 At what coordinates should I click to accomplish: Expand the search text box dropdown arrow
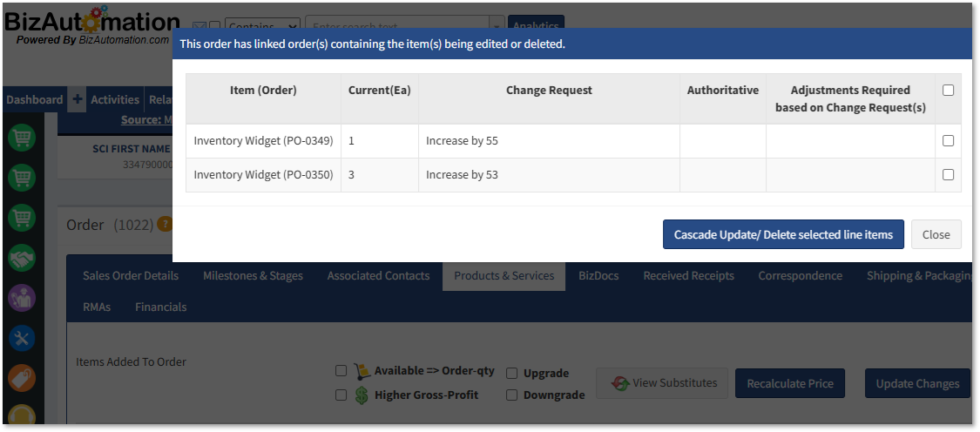[497, 26]
